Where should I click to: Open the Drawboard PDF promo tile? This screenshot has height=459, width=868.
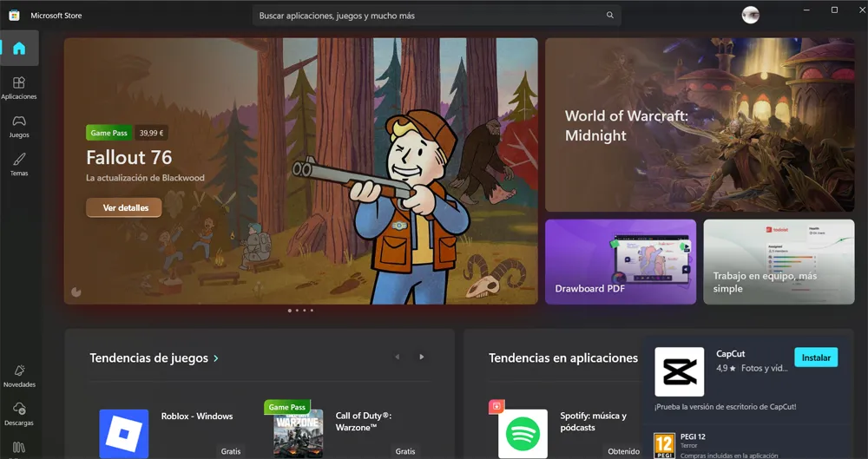[621, 262]
